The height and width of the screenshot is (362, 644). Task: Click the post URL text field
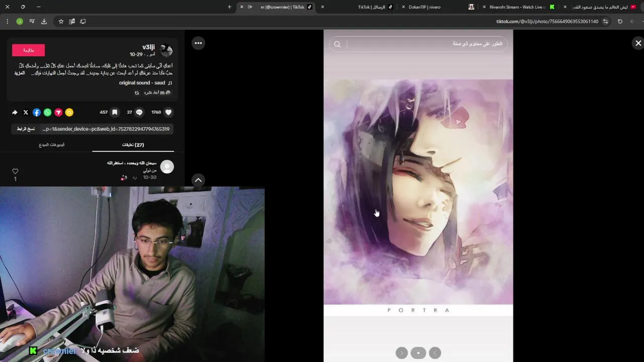click(x=106, y=129)
